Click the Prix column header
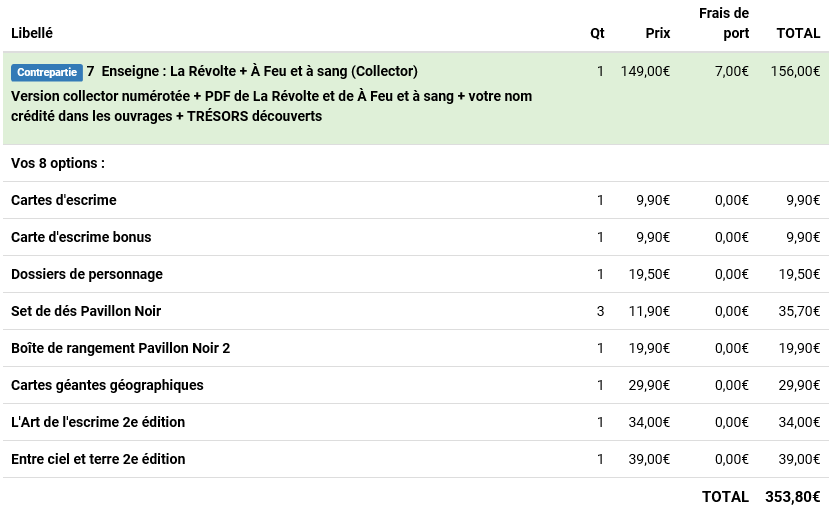 [657, 33]
